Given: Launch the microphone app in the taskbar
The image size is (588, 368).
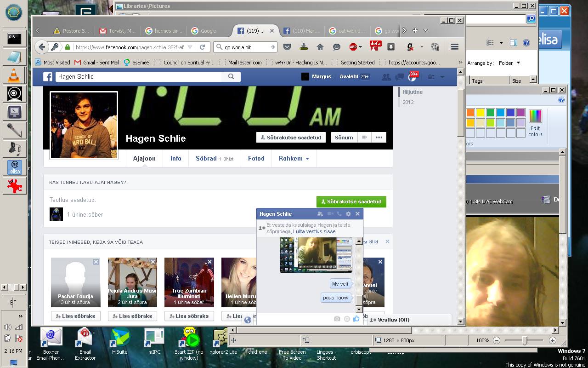Looking at the screenshot, I should (x=14, y=130).
